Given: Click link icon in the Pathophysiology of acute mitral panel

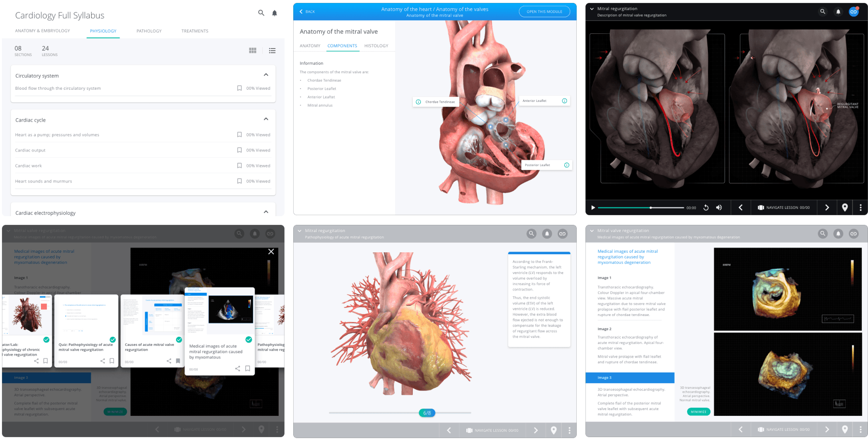Looking at the screenshot, I should 562,234.
